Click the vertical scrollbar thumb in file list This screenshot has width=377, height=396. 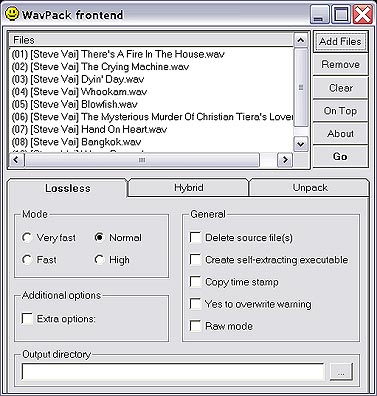pos(300,87)
